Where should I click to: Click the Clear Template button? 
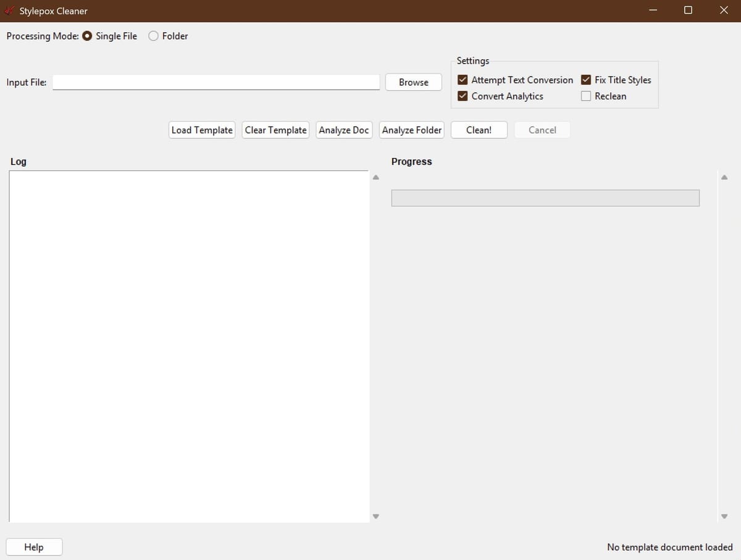click(275, 130)
